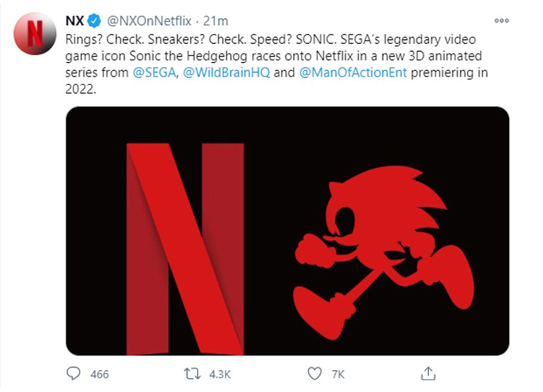The width and height of the screenshot is (543, 392).
Task: Click the retweet arrows icon
Action: click(x=190, y=374)
